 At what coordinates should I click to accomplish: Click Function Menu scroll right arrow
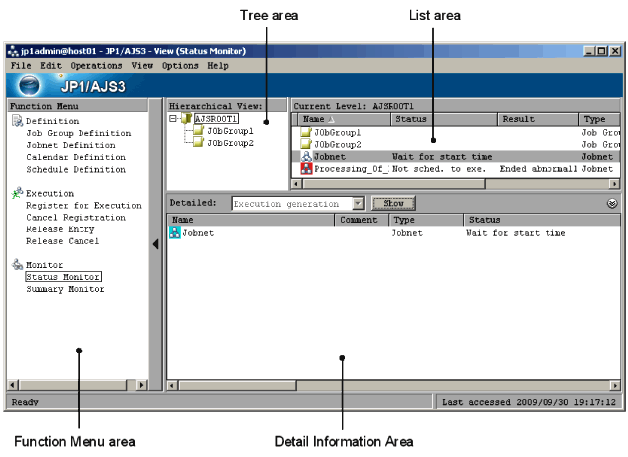pos(141,385)
